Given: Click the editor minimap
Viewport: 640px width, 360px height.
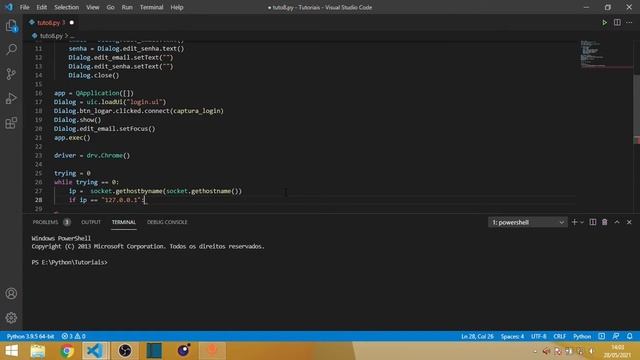Looking at the screenshot, I should click(x=606, y=54).
